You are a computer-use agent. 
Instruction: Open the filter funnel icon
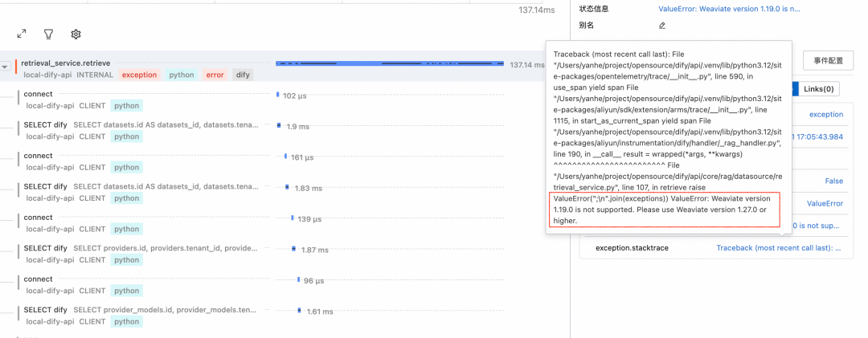tap(48, 35)
